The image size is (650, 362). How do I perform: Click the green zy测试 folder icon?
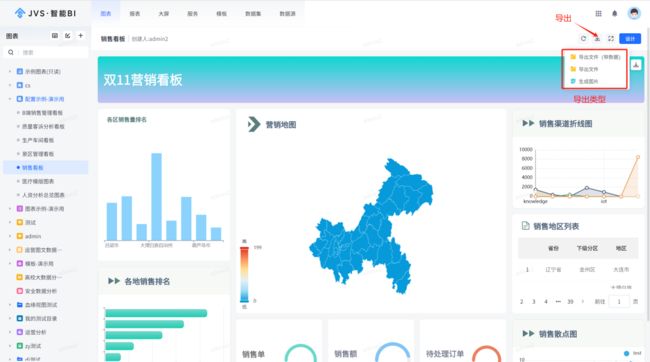(19, 345)
